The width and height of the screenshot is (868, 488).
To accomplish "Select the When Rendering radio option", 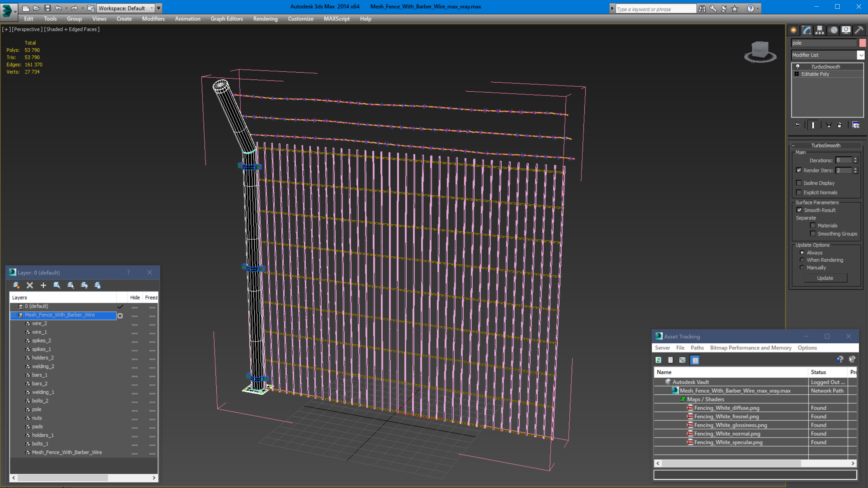I will (x=802, y=260).
